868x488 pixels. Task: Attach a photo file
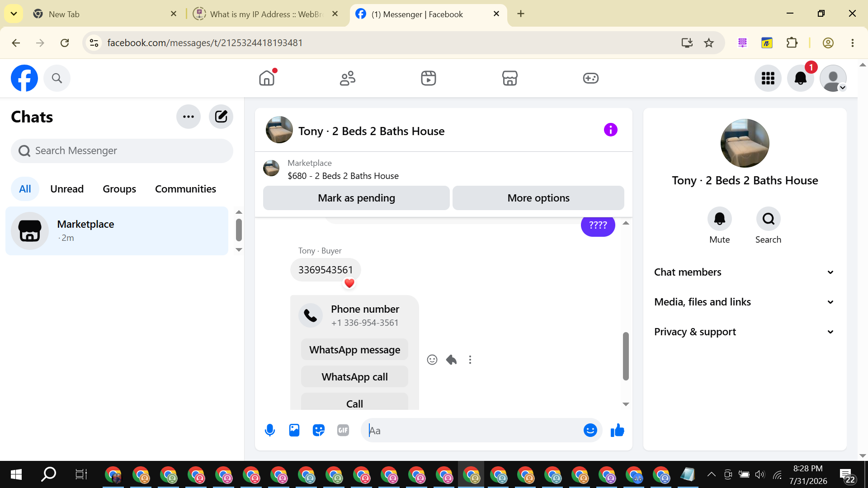(294, 431)
